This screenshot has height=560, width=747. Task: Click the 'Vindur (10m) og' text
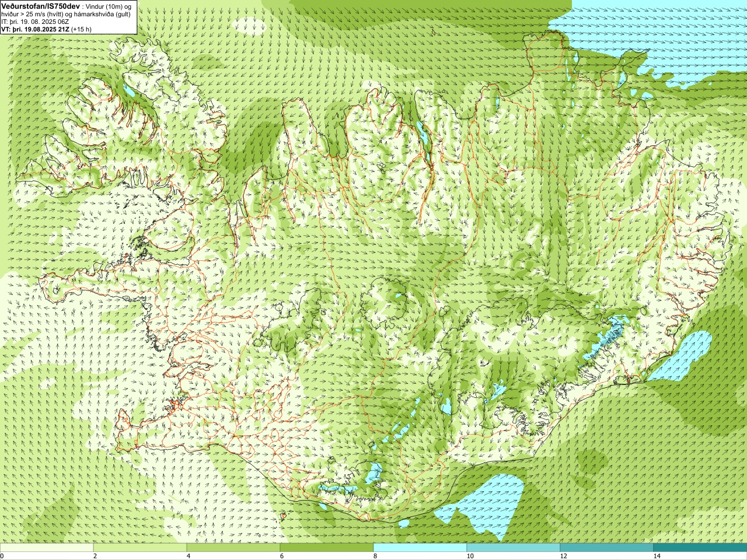pyautogui.click(x=109, y=6)
